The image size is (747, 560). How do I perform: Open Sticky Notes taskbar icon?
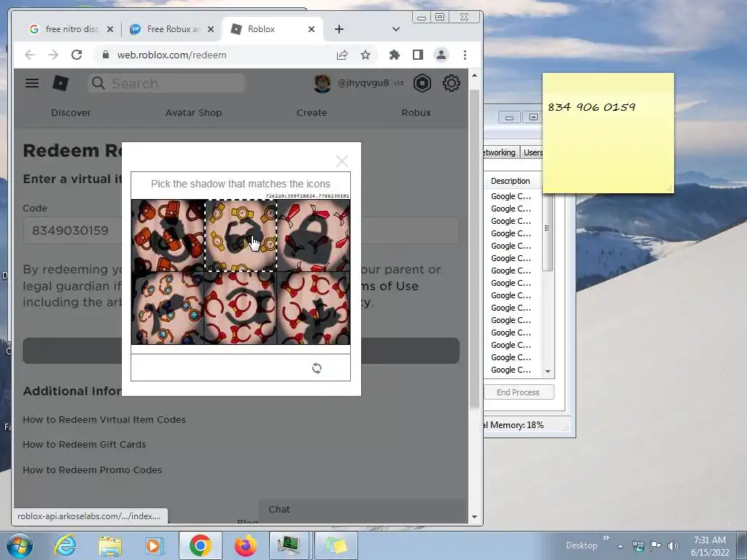pyautogui.click(x=336, y=545)
